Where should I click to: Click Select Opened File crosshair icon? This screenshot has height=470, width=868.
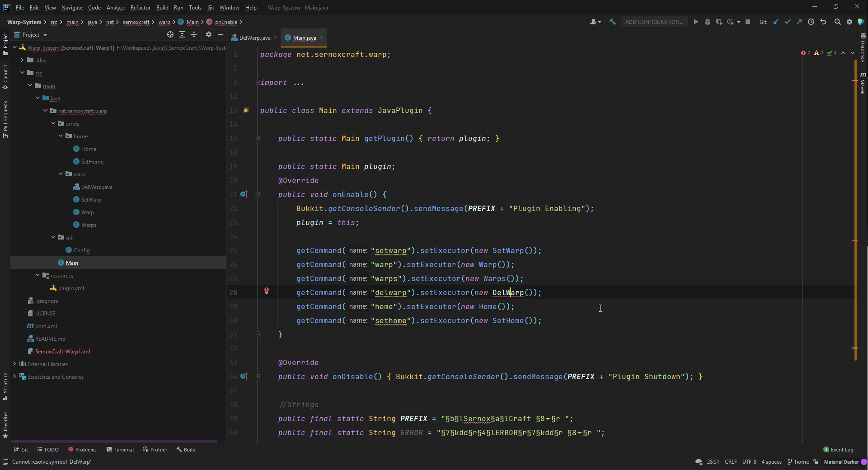pos(170,34)
